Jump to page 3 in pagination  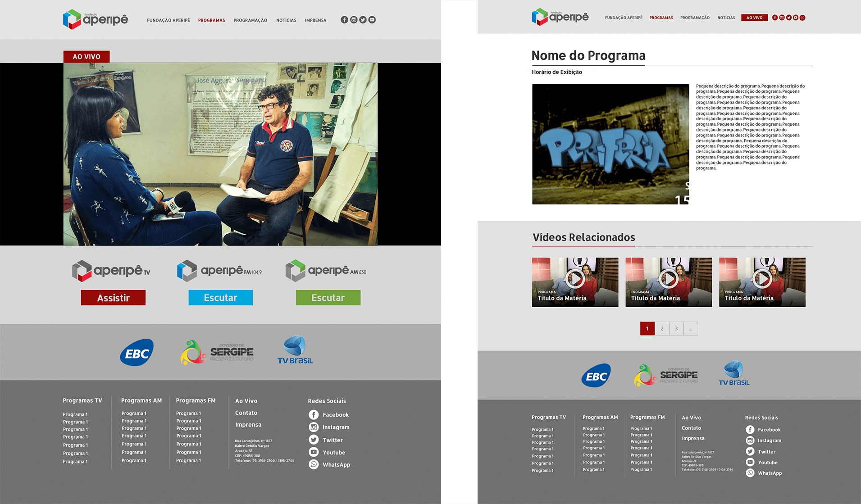pos(676,329)
